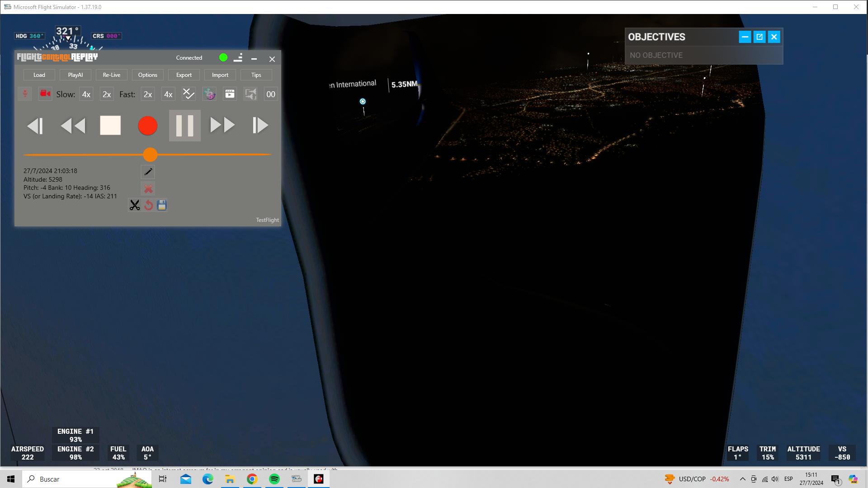Open the Options menu
This screenshot has width=868, height=488.
[148, 75]
